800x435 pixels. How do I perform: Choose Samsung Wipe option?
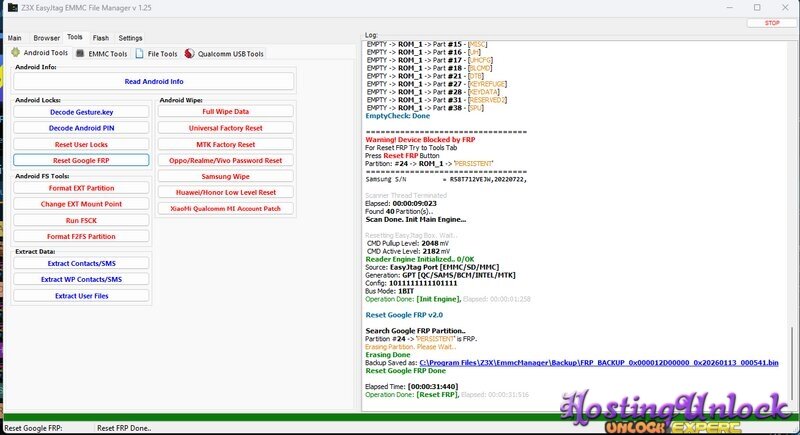(x=225, y=176)
